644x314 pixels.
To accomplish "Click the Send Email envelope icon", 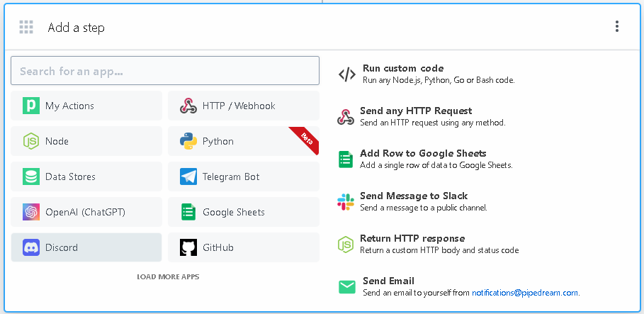I will click(347, 287).
